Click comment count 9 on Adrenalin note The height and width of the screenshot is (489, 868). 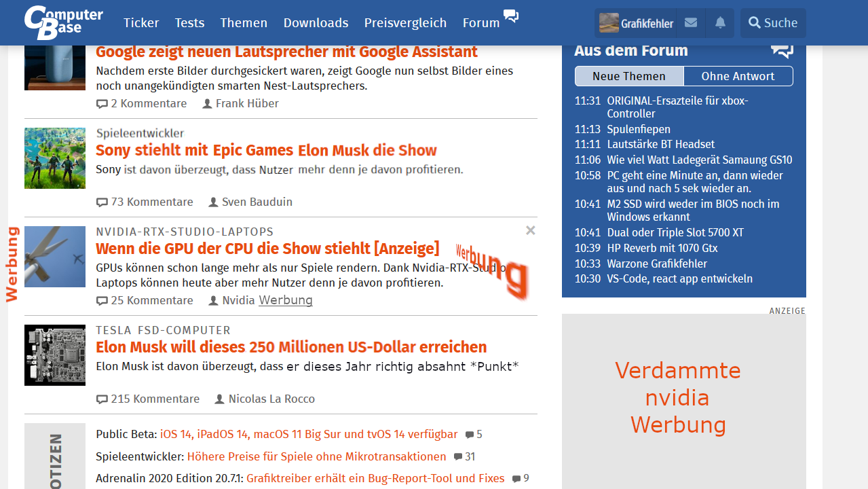tap(521, 479)
